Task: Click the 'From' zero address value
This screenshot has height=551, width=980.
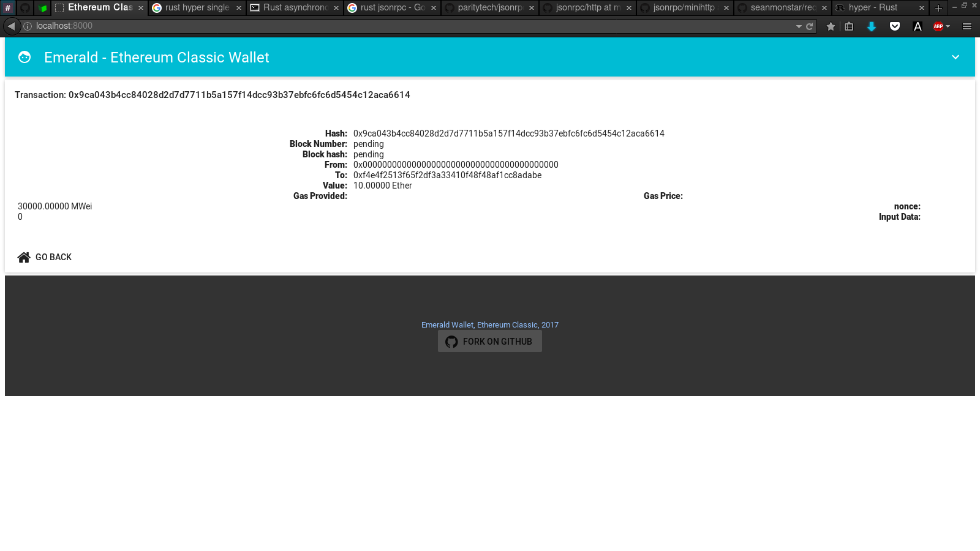Action: 456,165
